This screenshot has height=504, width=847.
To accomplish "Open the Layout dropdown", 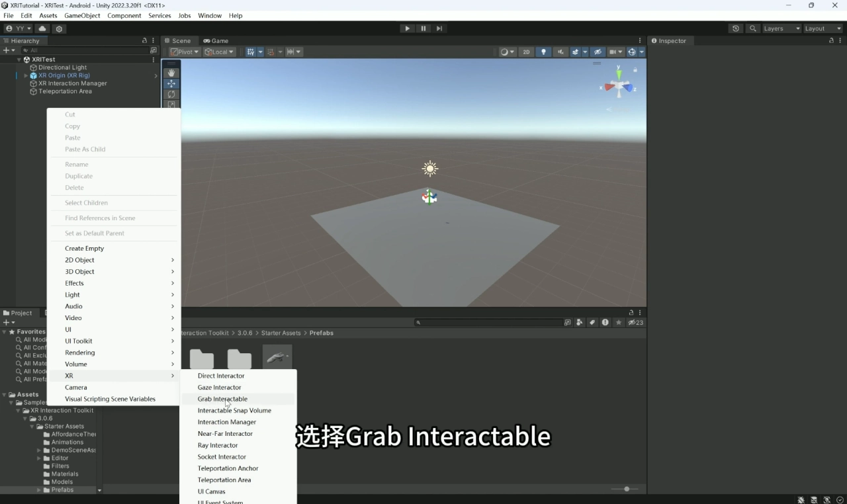I will tap(823, 28).
